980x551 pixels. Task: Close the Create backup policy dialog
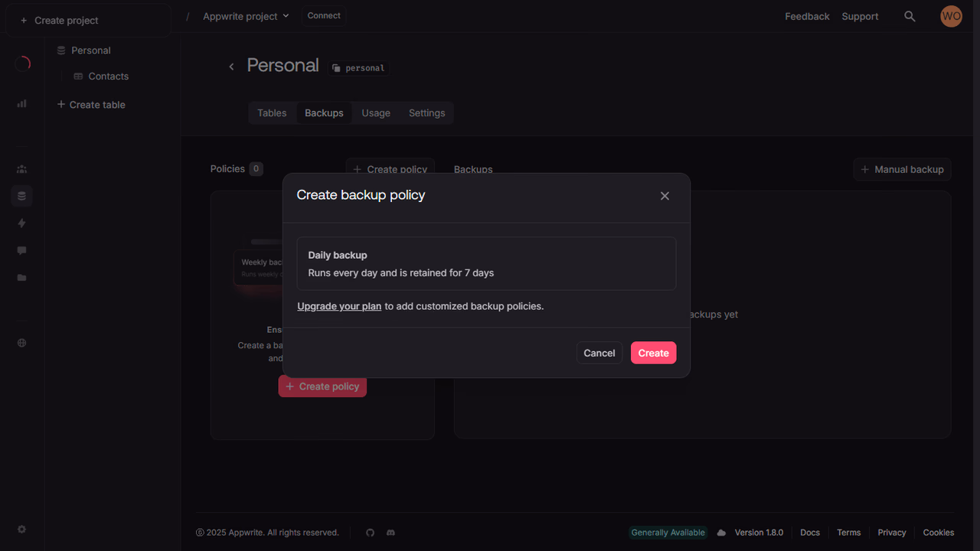click(x=665, y=196)
